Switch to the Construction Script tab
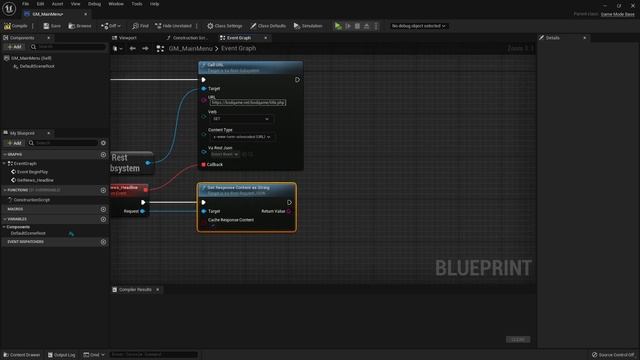Image resolution: width=640 pixels, height=360 pixels. [x=187, y=38]
